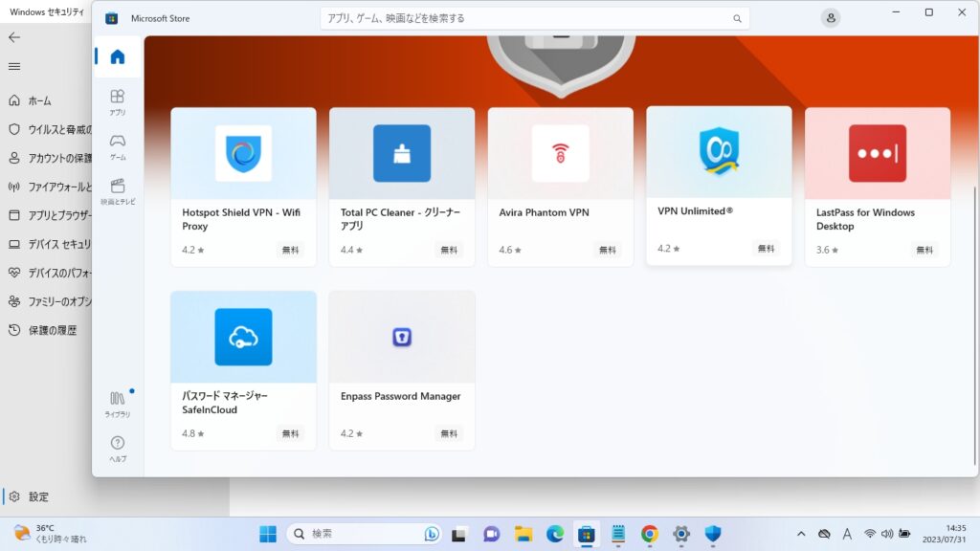Open the Library (ライブラリ) icon
Screen dimensions: 980x551
118,403
